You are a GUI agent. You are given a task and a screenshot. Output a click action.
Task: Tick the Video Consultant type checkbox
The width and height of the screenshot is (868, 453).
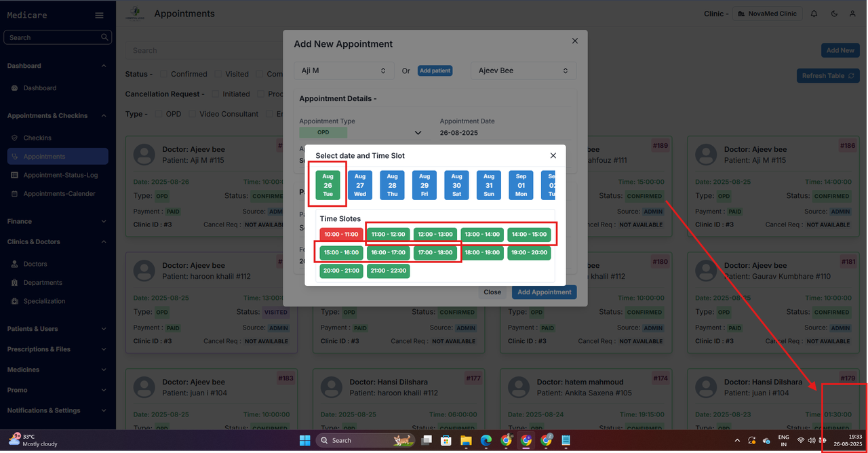pos(193,114)
